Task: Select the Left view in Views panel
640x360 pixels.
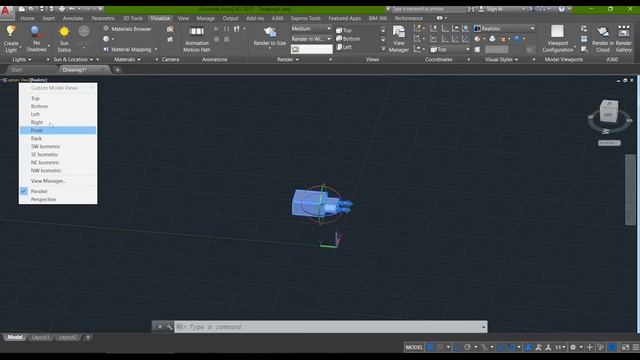Action: pyautogui.click(x=344, y=47)
